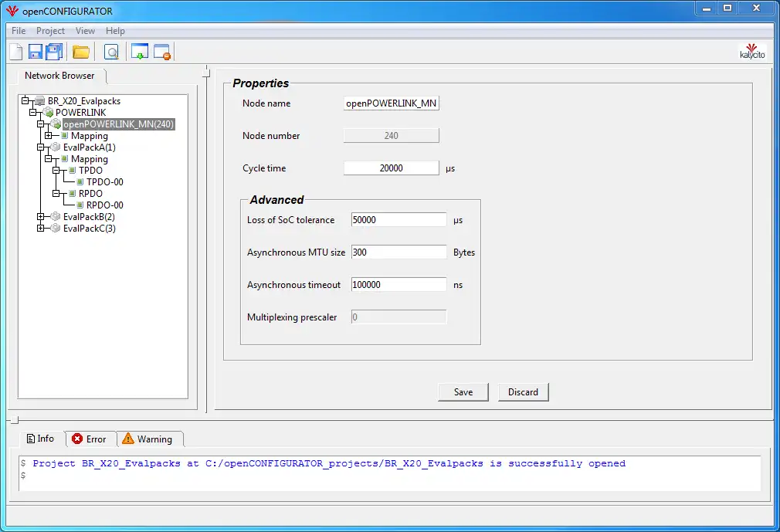
Task: Collapse the EvalPackA(1) node
Action: point(41,147)
